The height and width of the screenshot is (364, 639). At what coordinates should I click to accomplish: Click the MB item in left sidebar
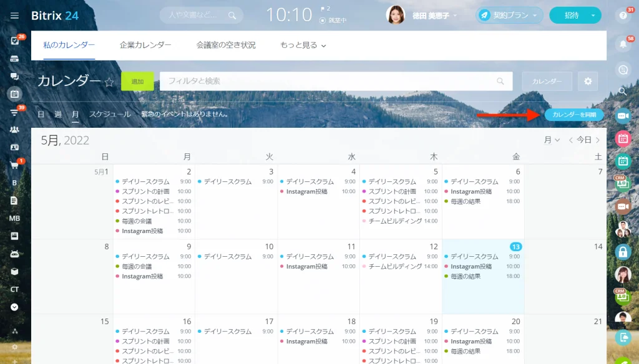(x=14, y=218)
